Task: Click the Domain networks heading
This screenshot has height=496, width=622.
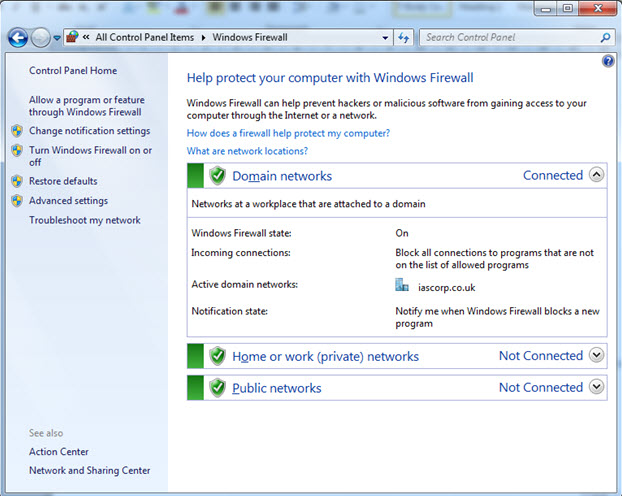Action: (282, 176)
